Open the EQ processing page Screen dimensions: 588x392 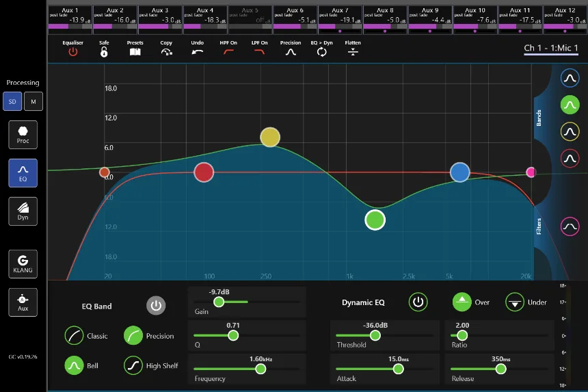click(x=23, y=173)
